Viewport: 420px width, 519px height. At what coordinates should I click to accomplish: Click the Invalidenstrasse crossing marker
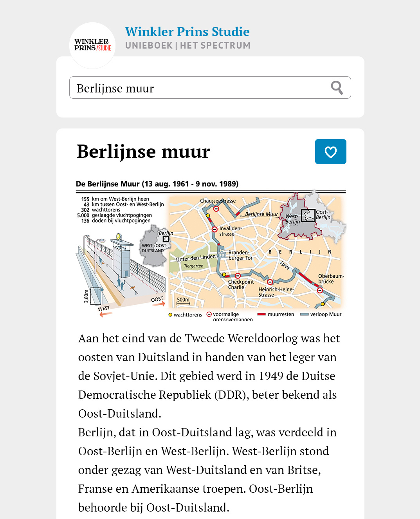(215, 230)
